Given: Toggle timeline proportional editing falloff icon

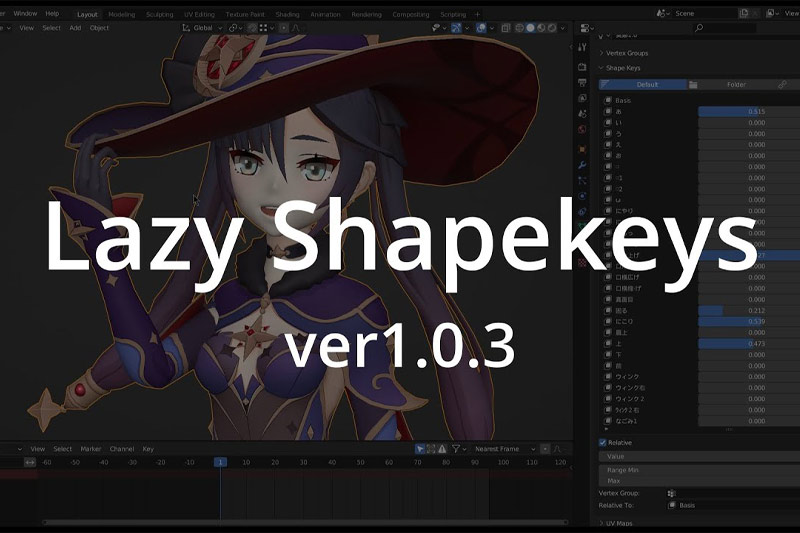Looking at the screenshot, I should coord(557,449).
